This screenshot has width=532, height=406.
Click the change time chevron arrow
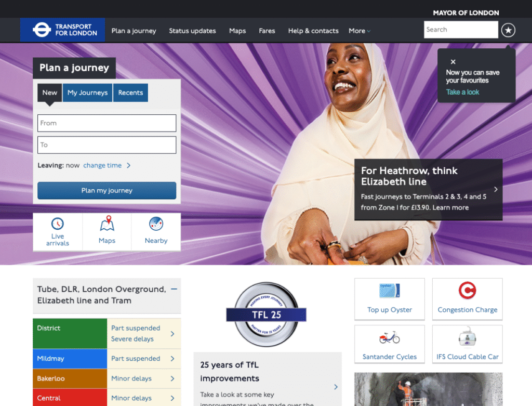pos(129,165)
